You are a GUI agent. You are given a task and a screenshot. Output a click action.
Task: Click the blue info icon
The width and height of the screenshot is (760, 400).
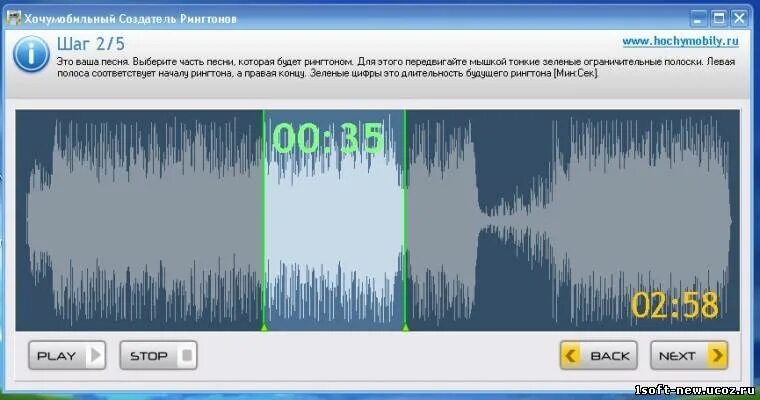[x=31, y=54]
